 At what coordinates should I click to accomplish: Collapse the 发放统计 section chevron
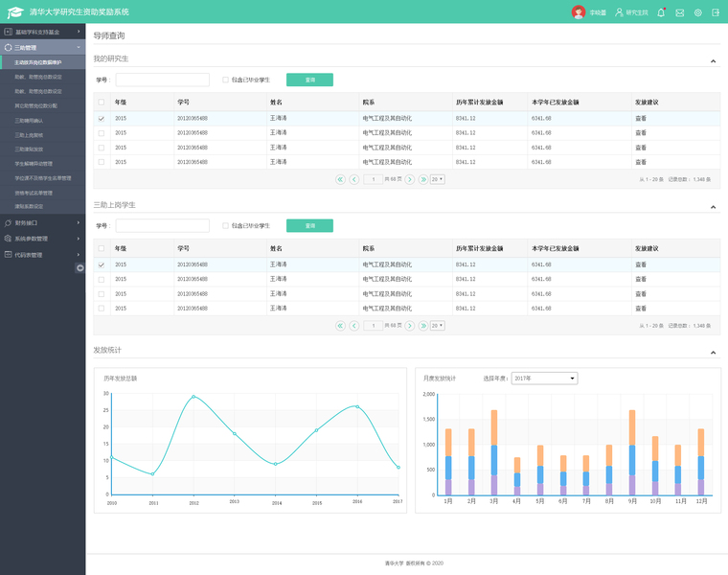(x=713, y=353)
